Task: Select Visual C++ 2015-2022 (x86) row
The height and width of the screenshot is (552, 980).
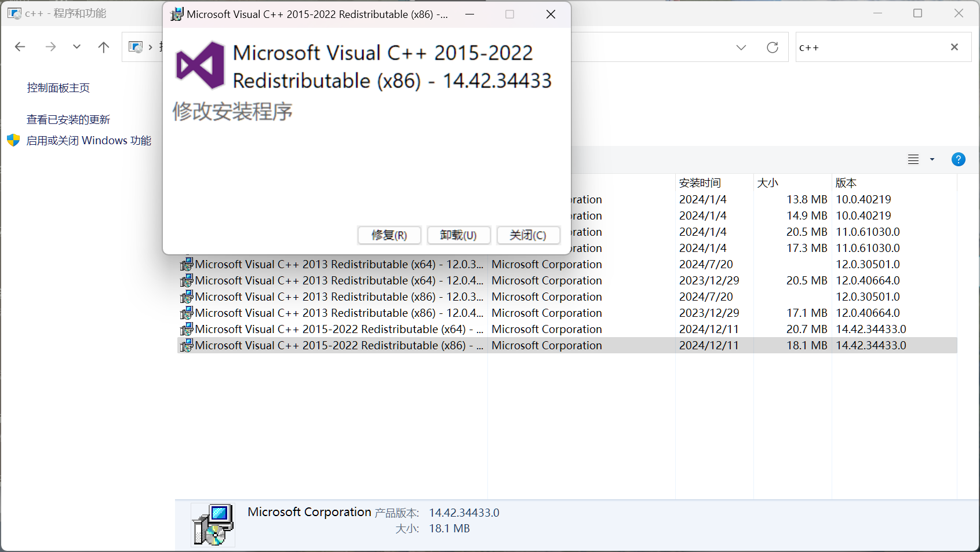Action: [x=567, y=345]
